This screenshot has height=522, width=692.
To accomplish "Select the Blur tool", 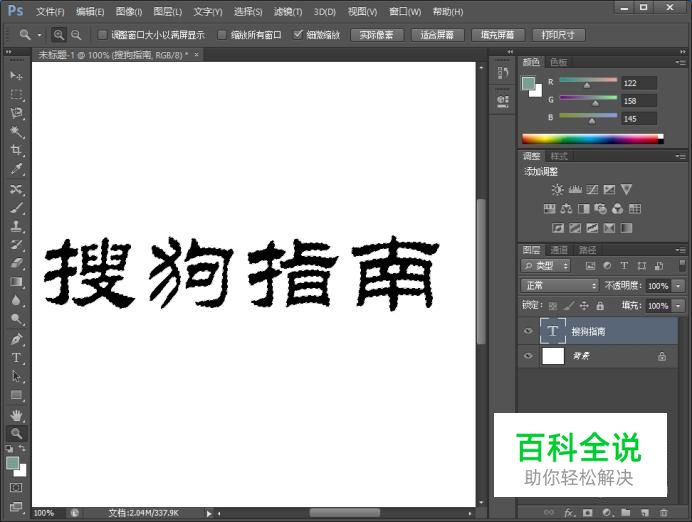I will coord(16,300).
